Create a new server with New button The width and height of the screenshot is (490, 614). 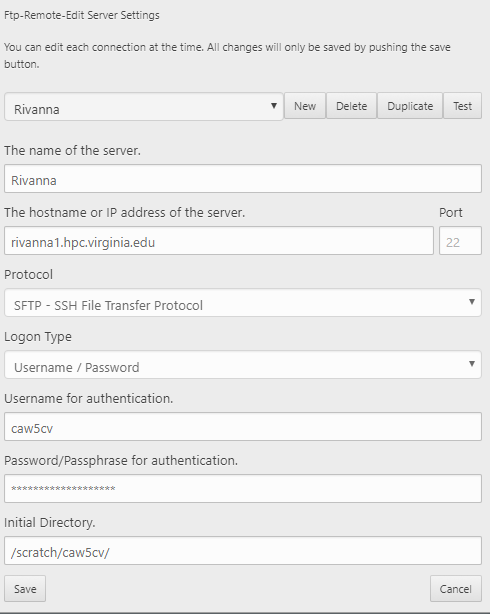point(305,106)
